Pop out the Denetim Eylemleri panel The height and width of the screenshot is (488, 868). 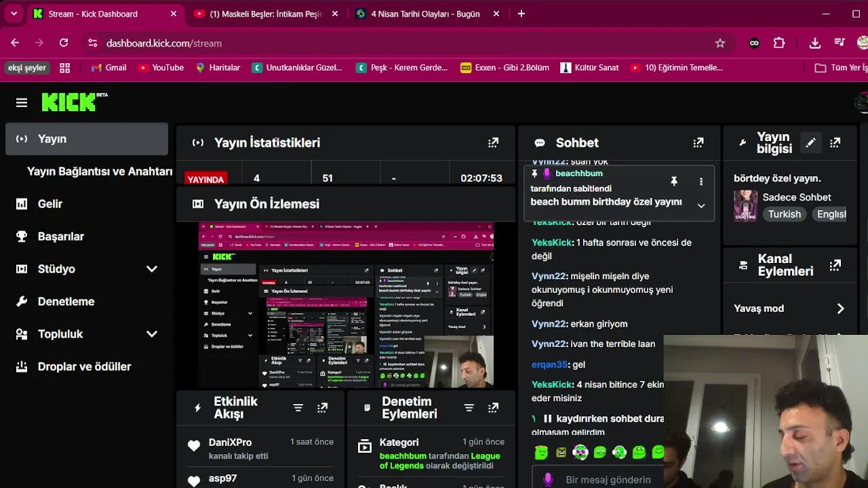point(493,407)
